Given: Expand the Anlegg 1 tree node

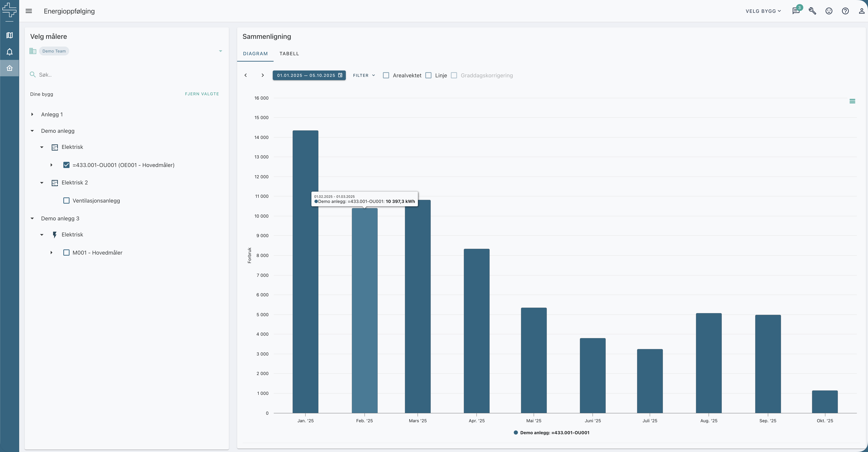Looking at the screenshot, I should coord(32,114).
